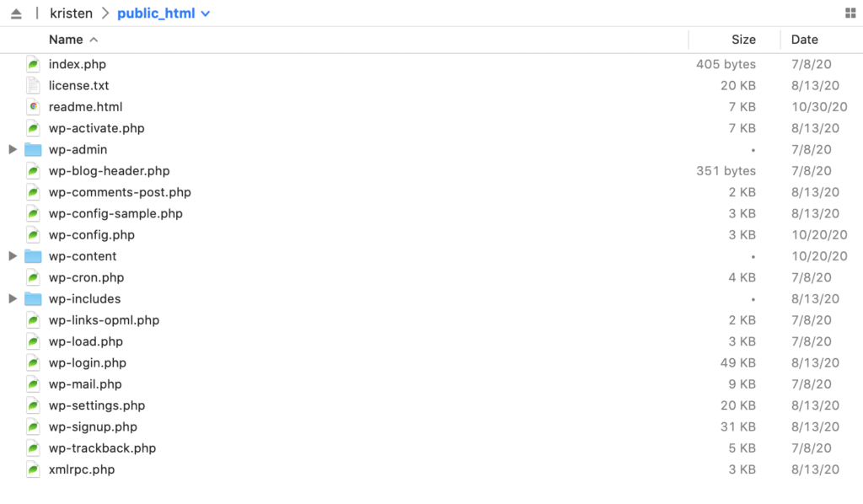Click the 31 KB size of wp-signup.php
The width and height of the screenshot is (863, 504).
coord(738,427)
